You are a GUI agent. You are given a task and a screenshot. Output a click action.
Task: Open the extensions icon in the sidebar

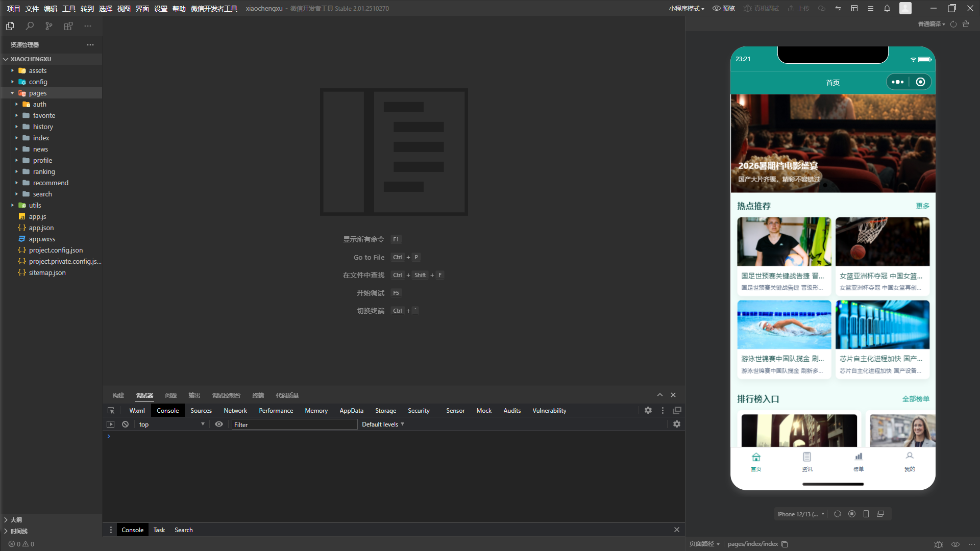coord(68,26)
